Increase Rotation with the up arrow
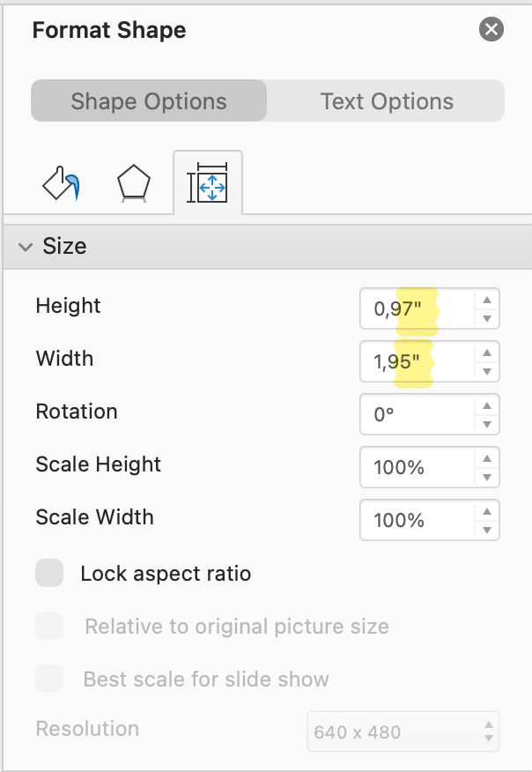The height and width of the screenshot is (772, 532). (x=487, y=405)
